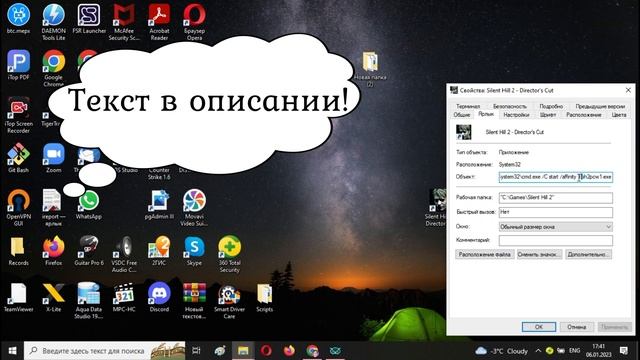Select Новая папка (2) folder
The image size is (640, 360).
click(x=370, y=69)
